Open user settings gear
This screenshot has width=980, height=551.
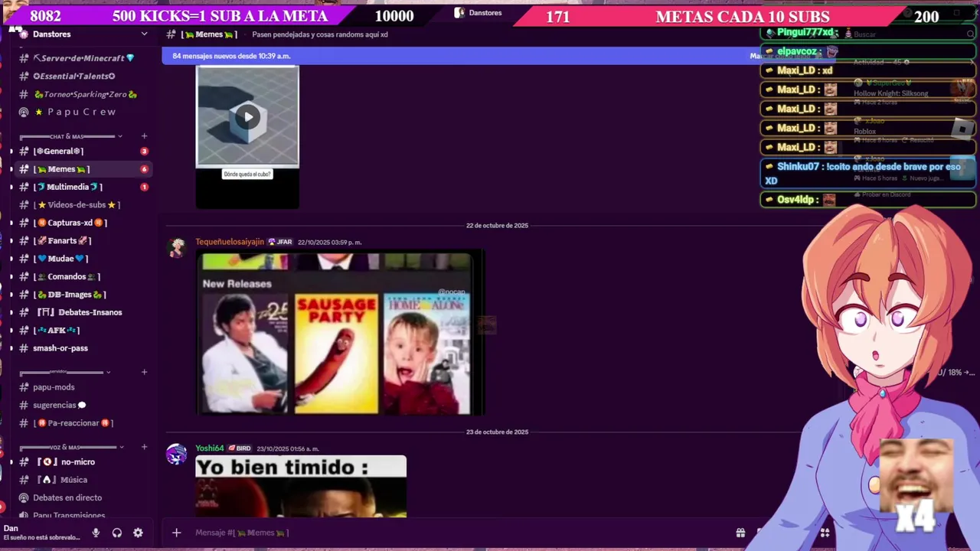[138, 533]
